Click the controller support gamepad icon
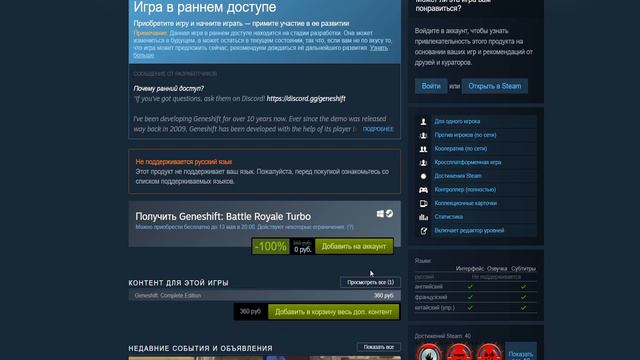This screenshot has width=640, height=360. tap(423, 190)
